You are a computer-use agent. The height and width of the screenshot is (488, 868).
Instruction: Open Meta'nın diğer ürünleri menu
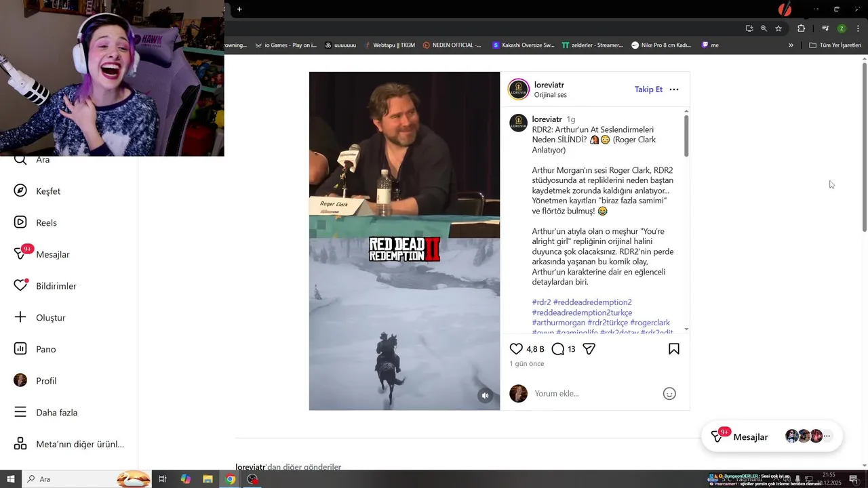pos(68,444)
